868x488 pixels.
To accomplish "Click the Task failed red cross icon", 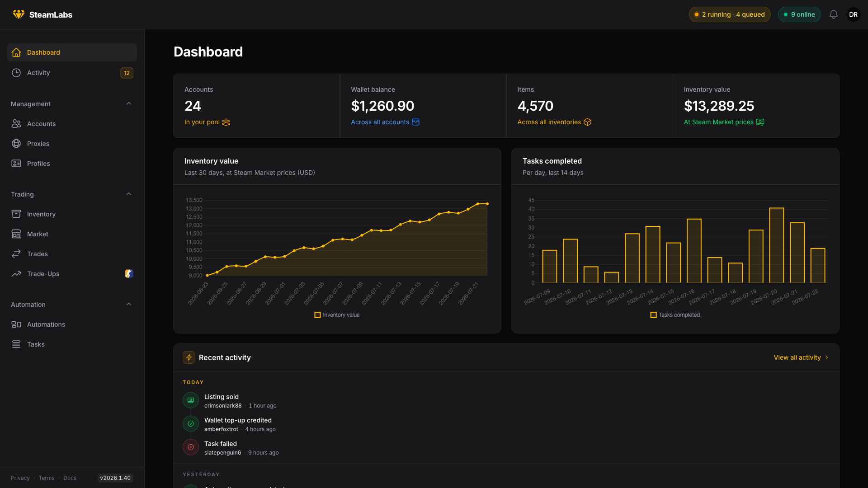I will pyautogui.click(x=191, y=447).
